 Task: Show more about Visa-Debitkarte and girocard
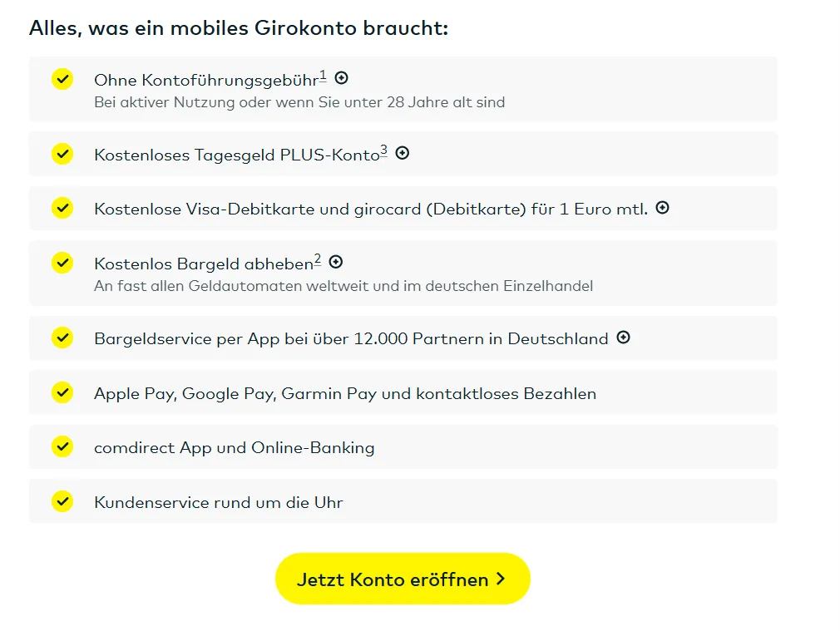pos(663,208)
